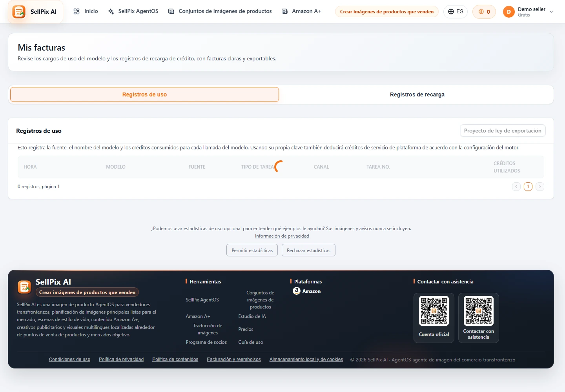Open Guía de uso footer link

pos(251,342)
